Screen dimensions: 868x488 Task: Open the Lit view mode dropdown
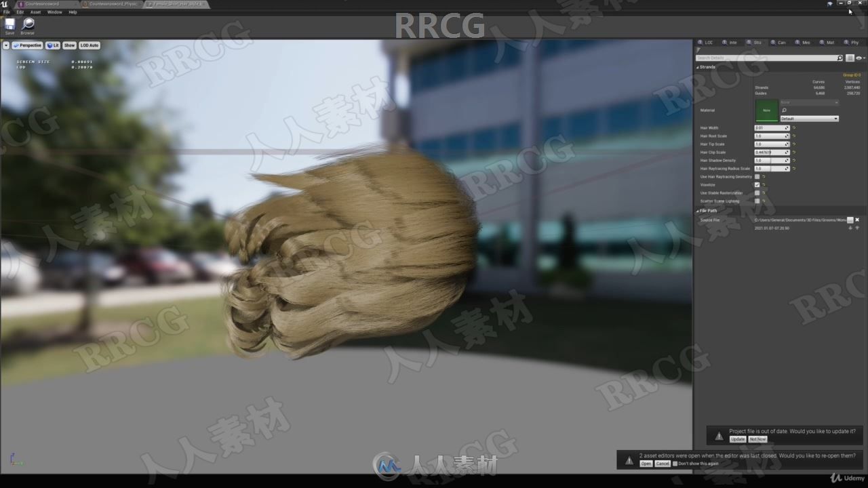[53, 45]
